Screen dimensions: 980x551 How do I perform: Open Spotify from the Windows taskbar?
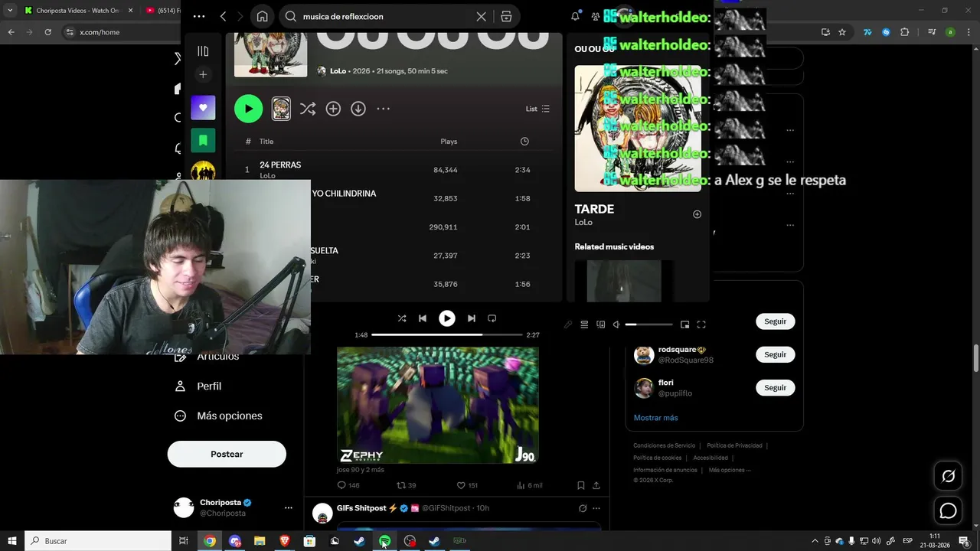click(x=384, y=541)
